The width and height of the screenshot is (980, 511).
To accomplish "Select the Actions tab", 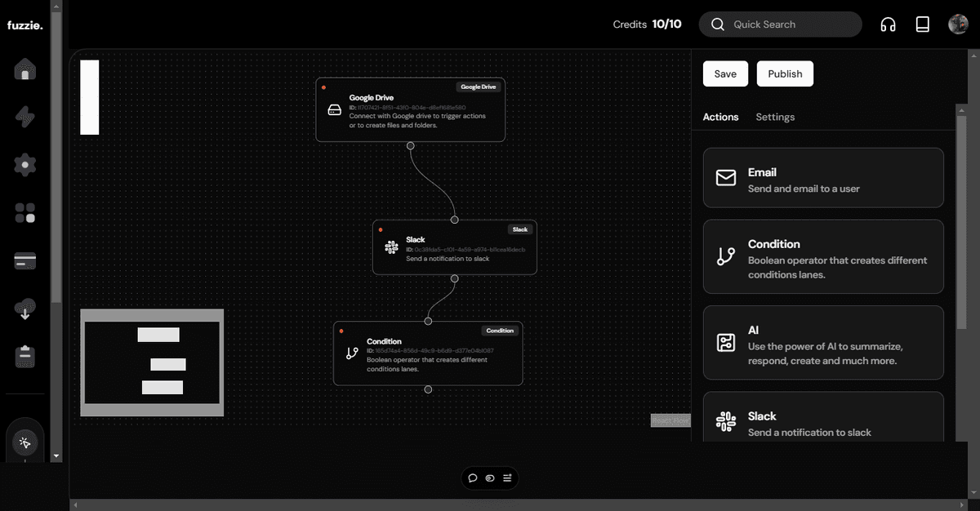I will point(720,117).
